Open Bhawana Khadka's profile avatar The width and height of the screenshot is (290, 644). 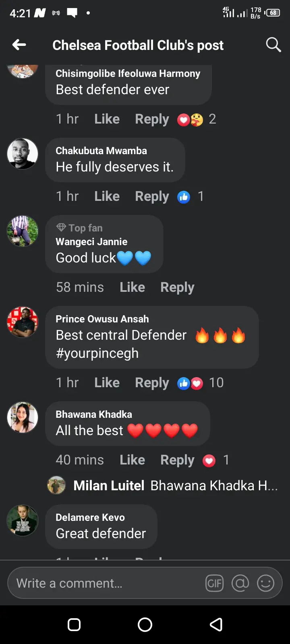(x=23, y=417)
